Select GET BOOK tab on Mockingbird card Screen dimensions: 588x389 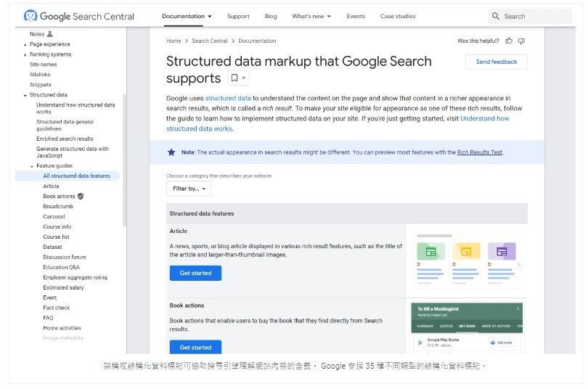click(467, 326)
